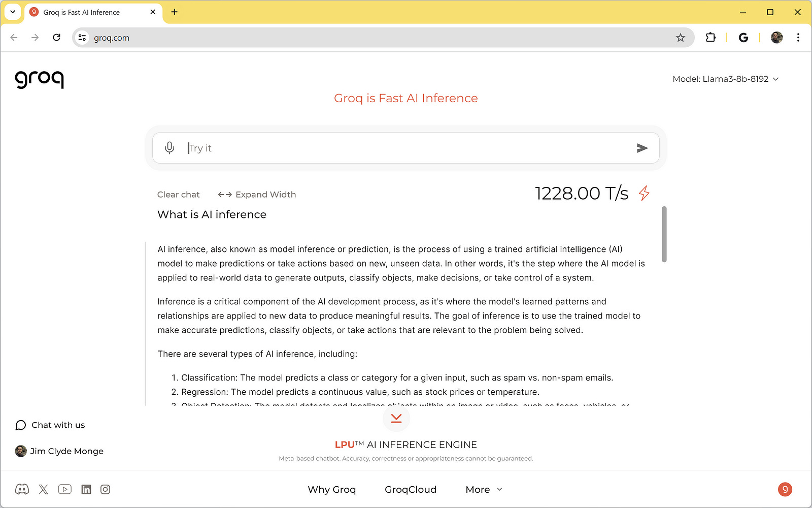Image resolution: width=812 pixels, height=508 pixels.
Task: Click the Jim Clyde Monge username
Action: [67, 451]
